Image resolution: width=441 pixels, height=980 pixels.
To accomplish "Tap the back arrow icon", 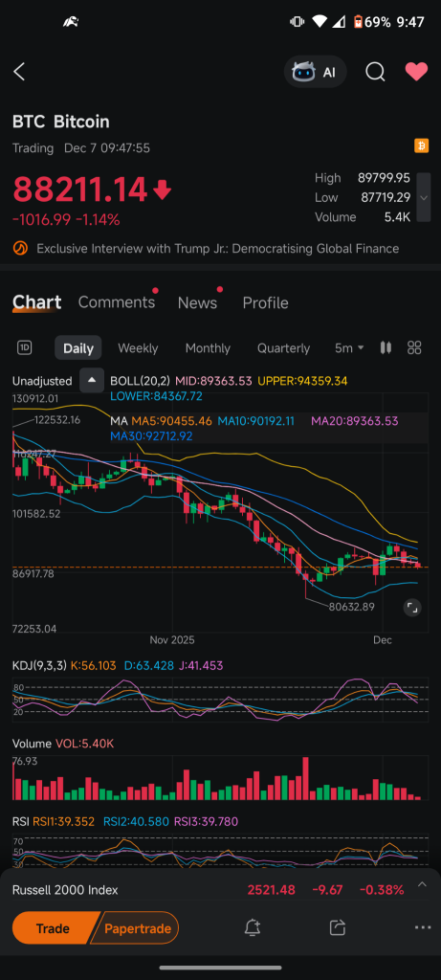I will pyautogui.click(x=19, y=72).
